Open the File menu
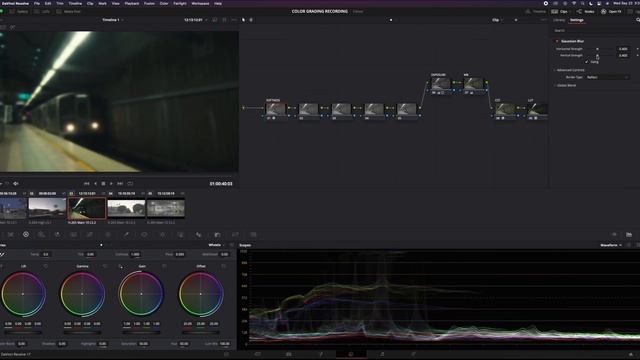Viewport: 640px width, 360px height. 37,3
